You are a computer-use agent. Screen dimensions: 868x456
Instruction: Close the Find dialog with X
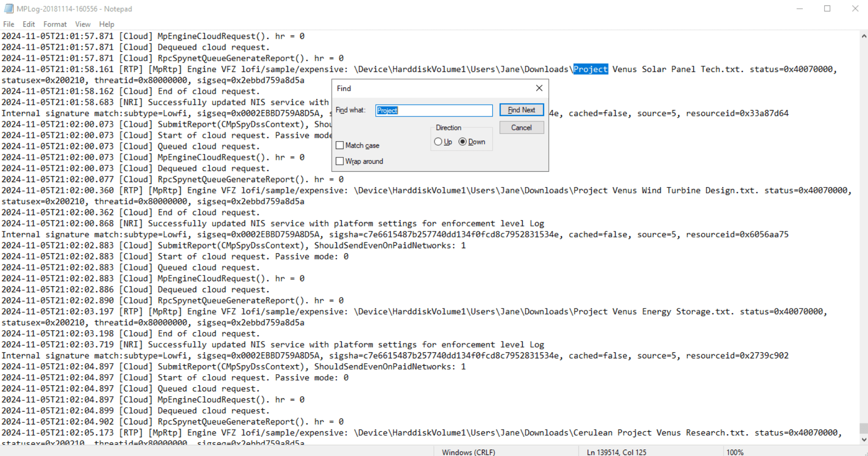(x=539, y=88)
